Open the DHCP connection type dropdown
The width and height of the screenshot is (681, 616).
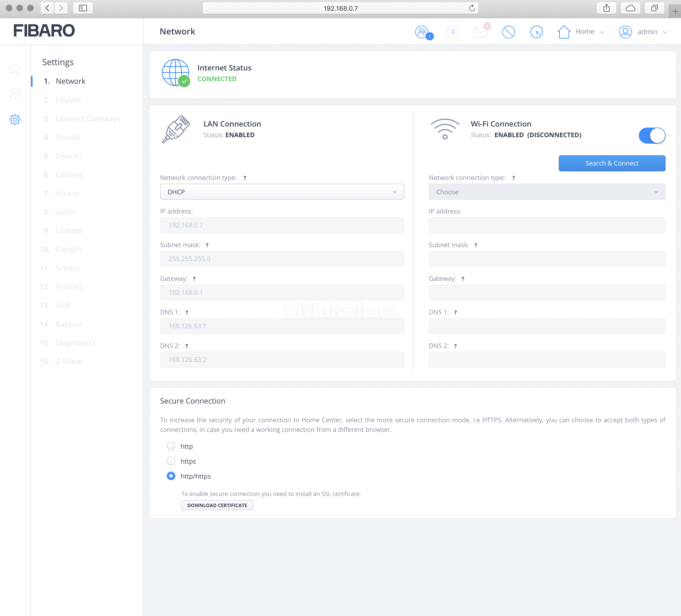(282, 192)
